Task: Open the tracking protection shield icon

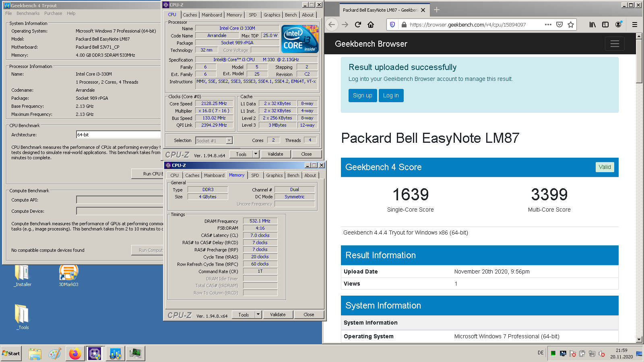Action: [392, 25]
